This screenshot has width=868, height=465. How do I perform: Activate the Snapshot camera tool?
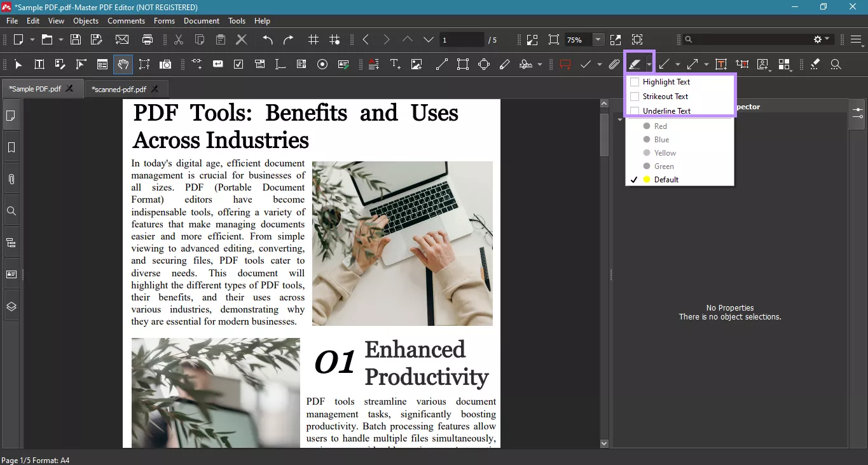coord(165,64)
